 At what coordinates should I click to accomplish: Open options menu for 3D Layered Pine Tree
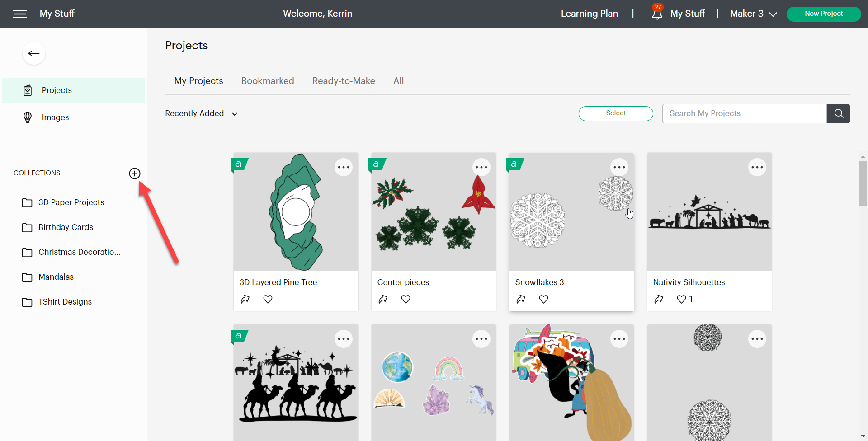[x=344, y=167]
